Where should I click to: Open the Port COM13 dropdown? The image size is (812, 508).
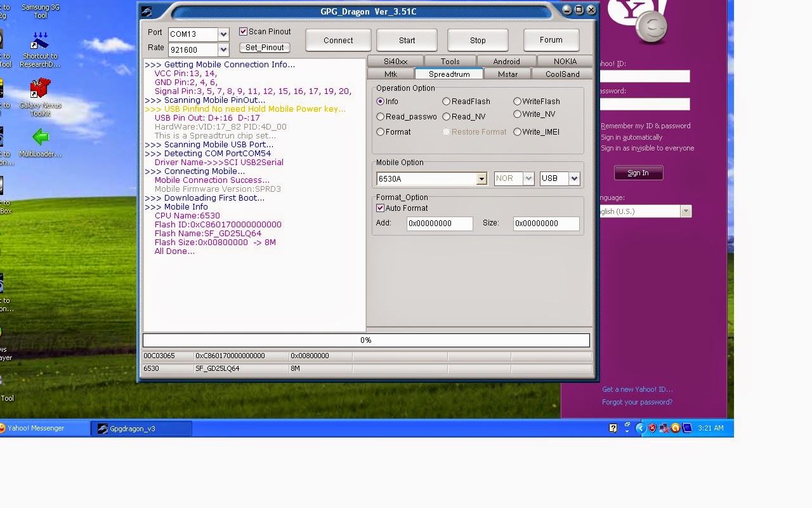(x=223, y=34)
